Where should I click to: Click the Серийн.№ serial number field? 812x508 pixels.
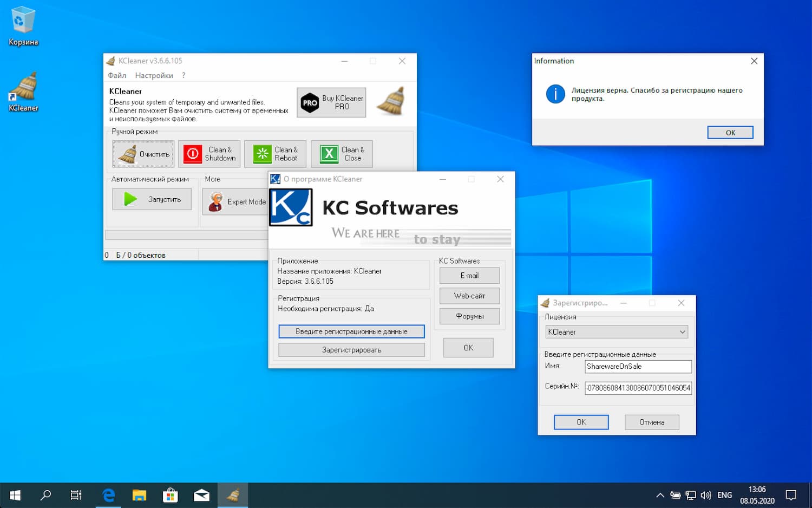[638, 388]
